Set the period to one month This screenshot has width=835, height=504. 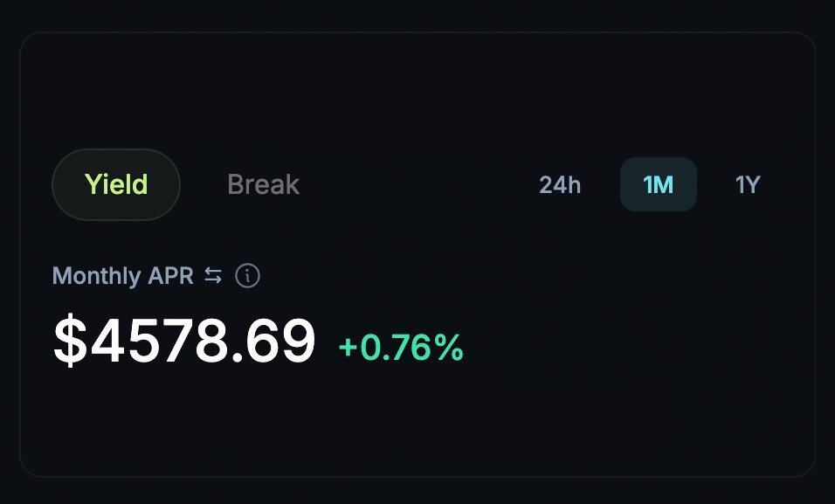[658, 184]
